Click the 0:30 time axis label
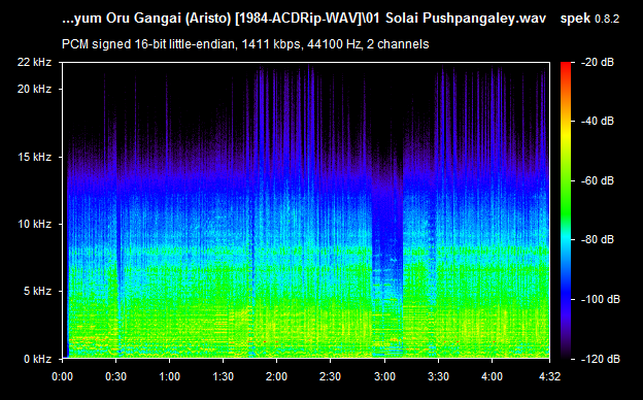Viewport: 643px width, 400px height. tap(116, 377)
